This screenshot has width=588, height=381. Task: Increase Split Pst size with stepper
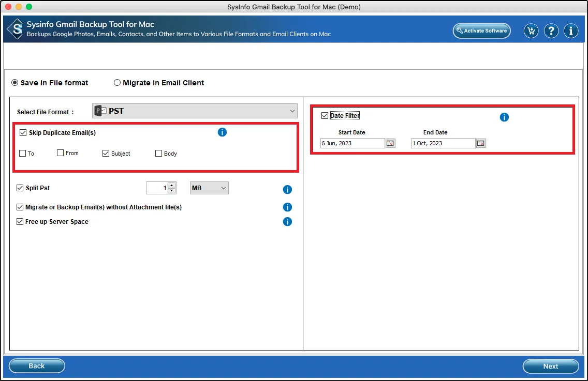tap(172, 186)
